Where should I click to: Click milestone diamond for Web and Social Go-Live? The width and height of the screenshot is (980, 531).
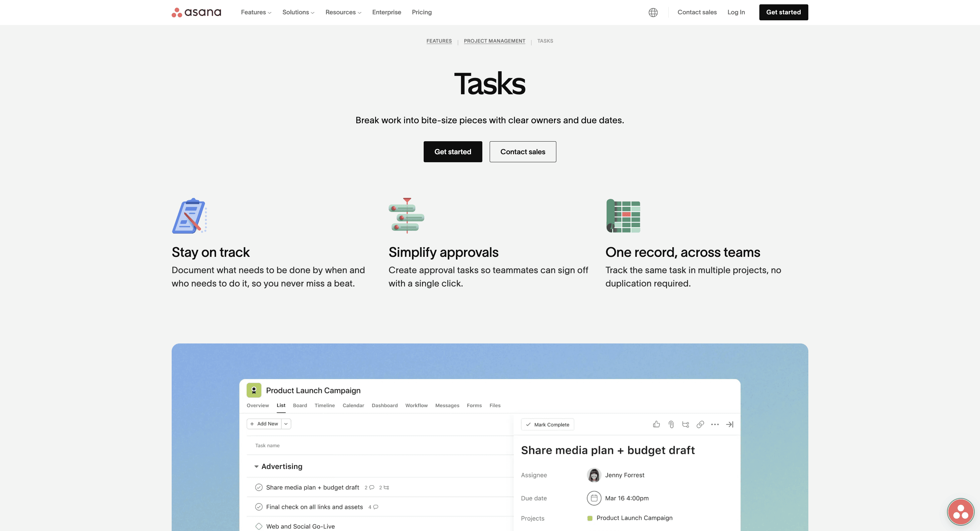(259, 526)
